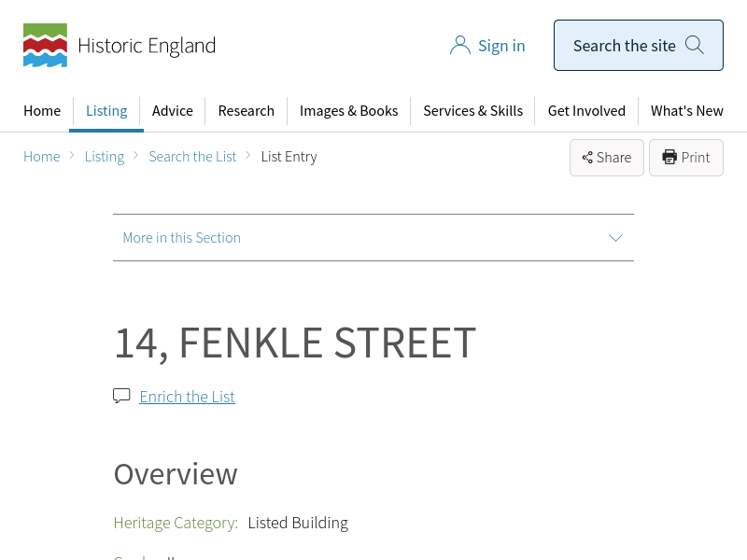
Task: Open Images & Books menu
Action: (x=348, y=111)
